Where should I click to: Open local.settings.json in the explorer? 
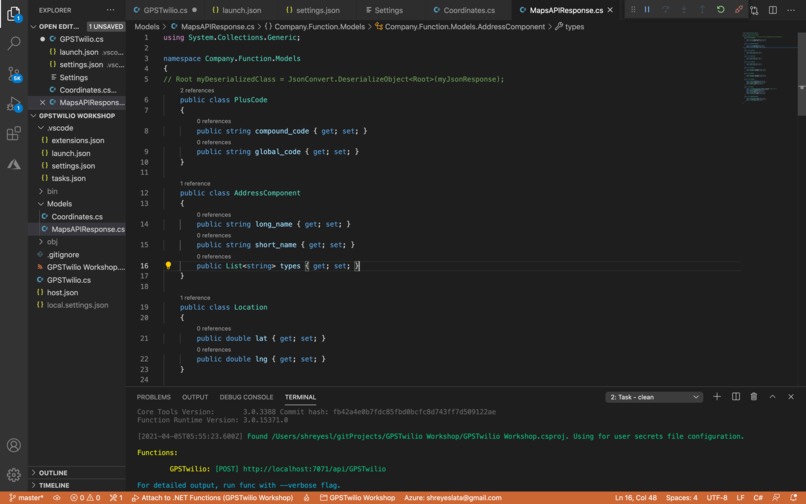pyautogui.click(x=77, y=305)
